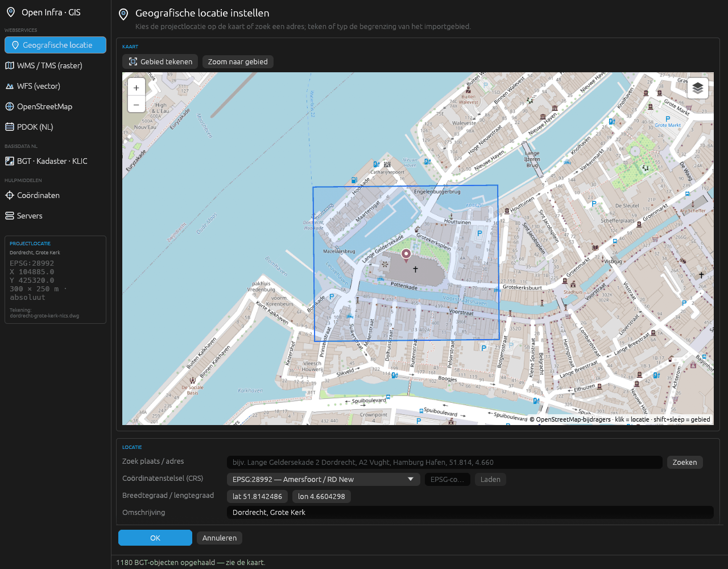The width and height of the screenshot is (728, 569).
Task: Click the Annuleren button
Action: click(x=220, y=538)
